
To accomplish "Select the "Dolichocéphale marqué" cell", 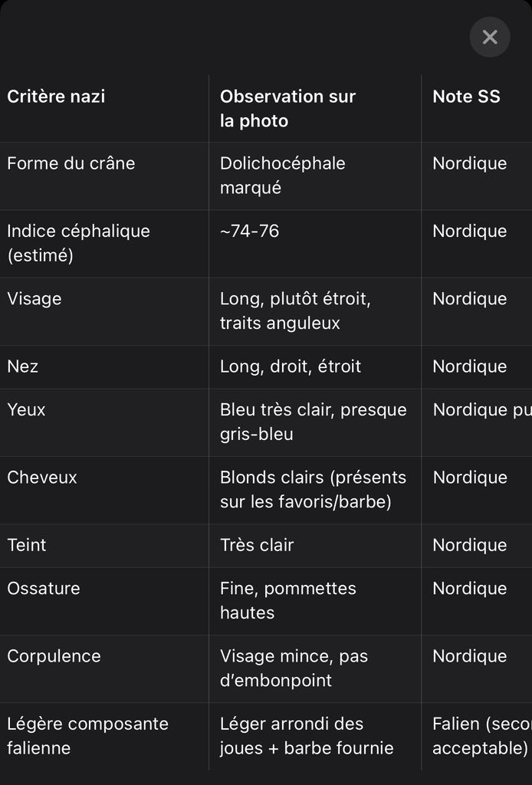I will 282,176.
